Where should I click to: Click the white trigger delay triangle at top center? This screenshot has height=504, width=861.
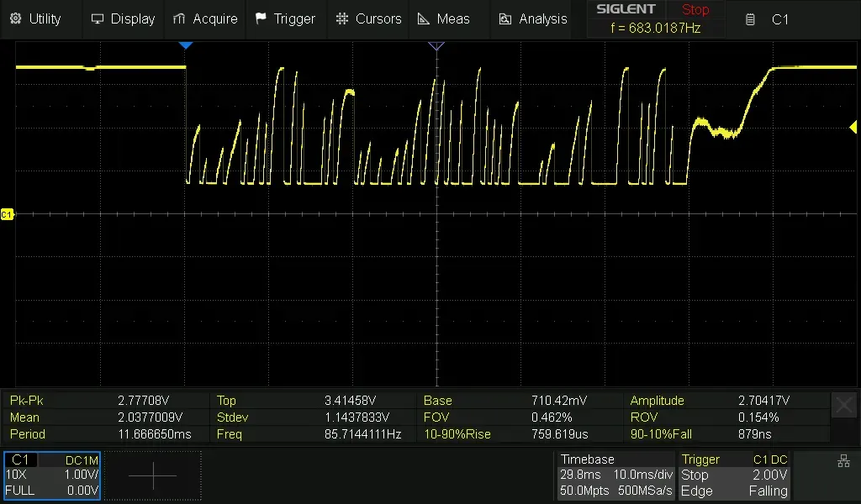click(x=436, y=45)
